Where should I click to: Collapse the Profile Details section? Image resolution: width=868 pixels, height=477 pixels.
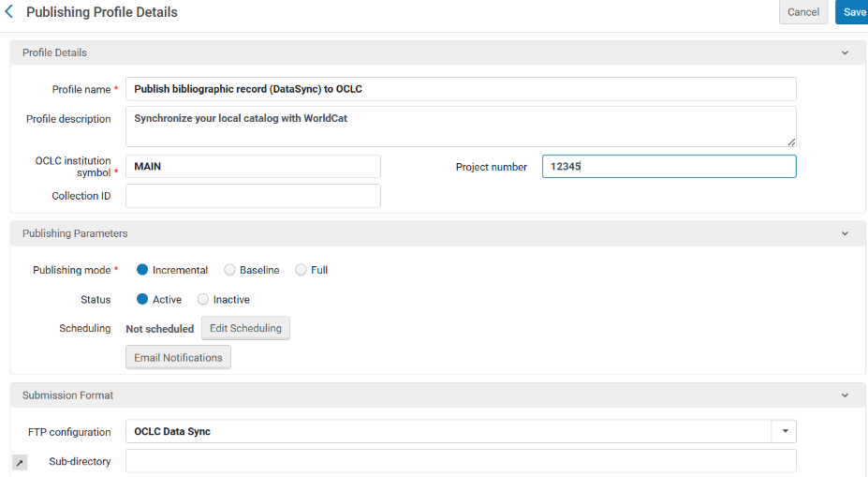(x=845, y=53)
